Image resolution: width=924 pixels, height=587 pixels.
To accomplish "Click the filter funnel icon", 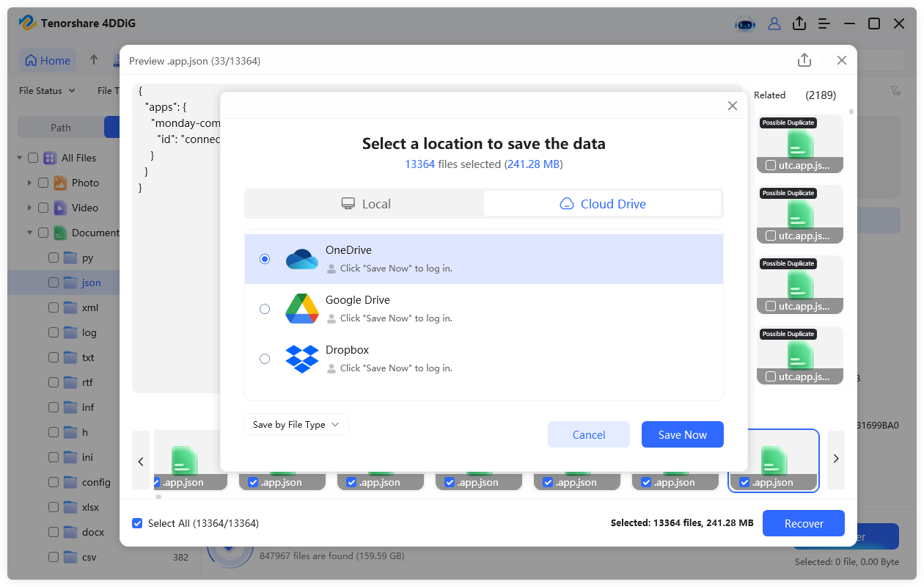I will [x=895, y=90].
